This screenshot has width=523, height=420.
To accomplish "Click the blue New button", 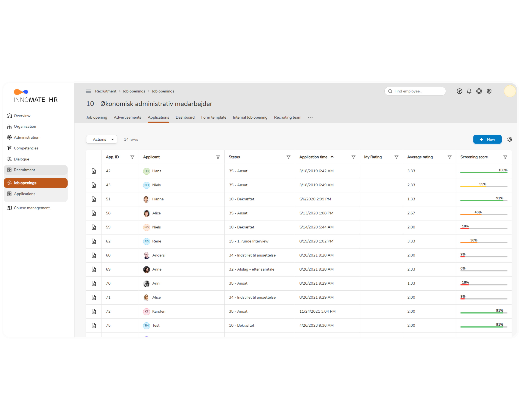I will coord(487,139).
